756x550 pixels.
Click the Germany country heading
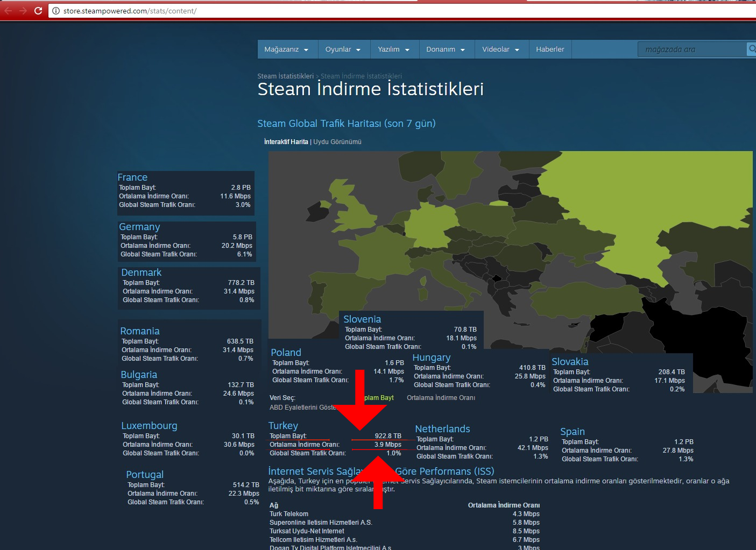139,227
